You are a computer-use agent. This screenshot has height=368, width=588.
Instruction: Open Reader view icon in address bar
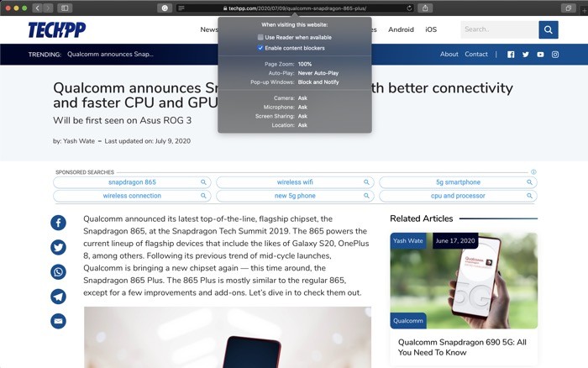click(x=181, y=8)
